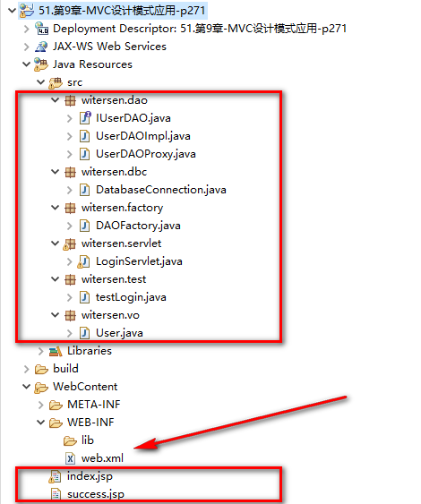Collapse the WebContent folder

[26, 387]
